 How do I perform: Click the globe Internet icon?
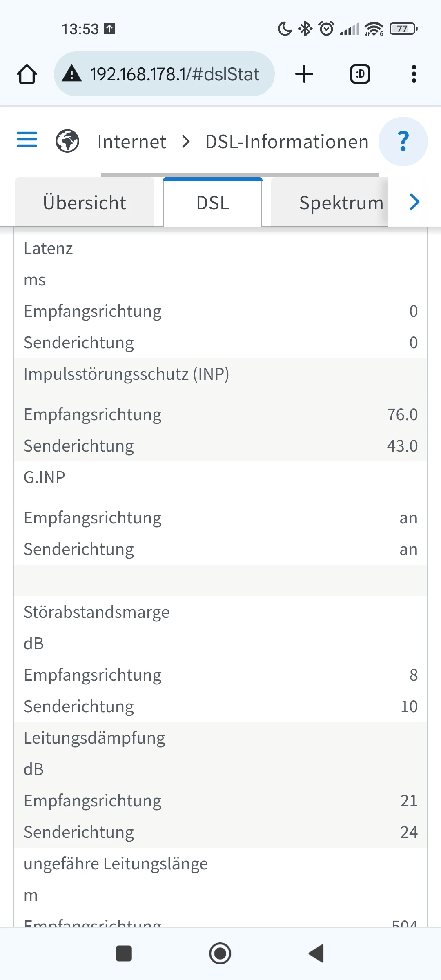67,141
